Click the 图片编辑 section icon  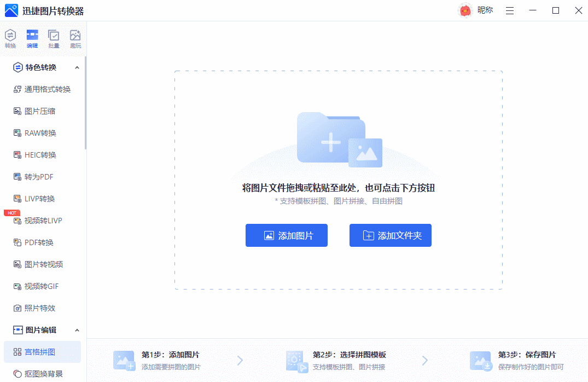coord(18,330)
